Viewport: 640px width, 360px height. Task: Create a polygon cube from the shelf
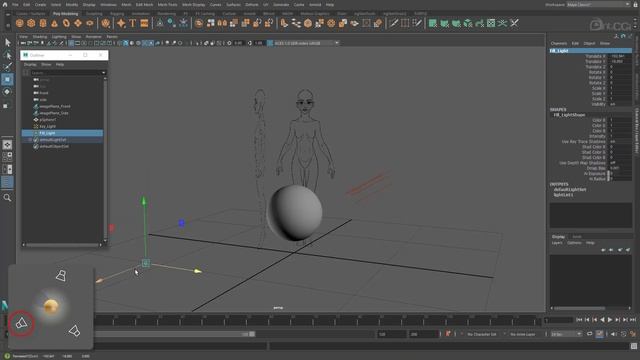tap(31, 23)
